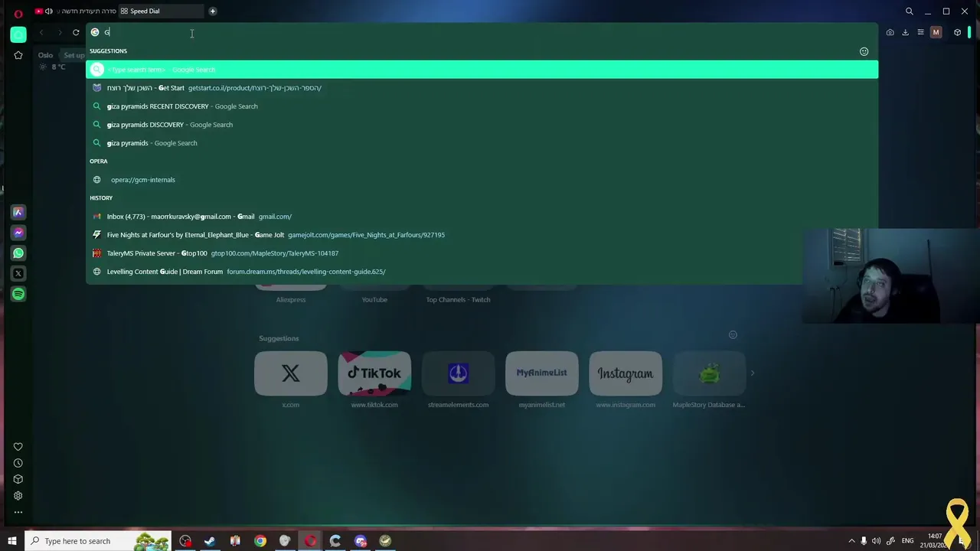Open Inbox Gmail history entry

482,217
